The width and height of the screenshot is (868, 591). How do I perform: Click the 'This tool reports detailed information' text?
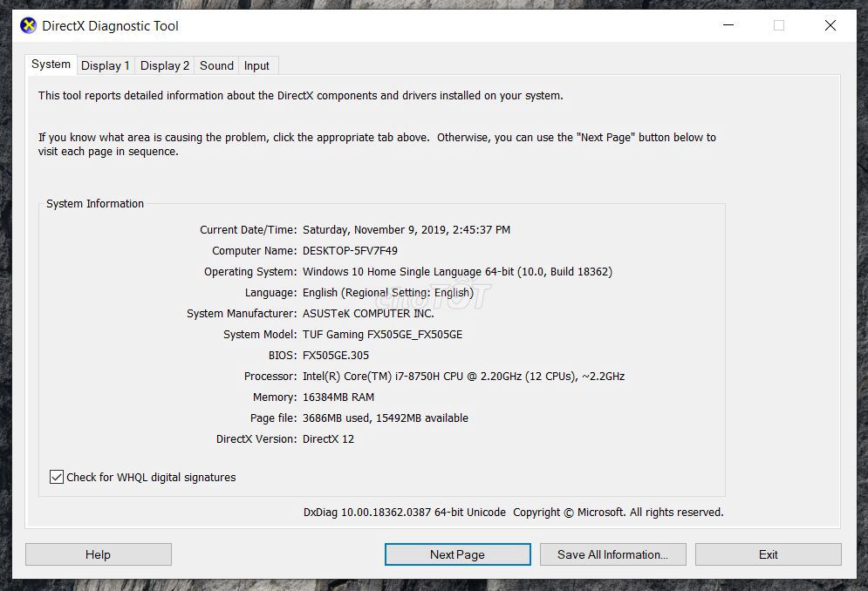point(301,96)
